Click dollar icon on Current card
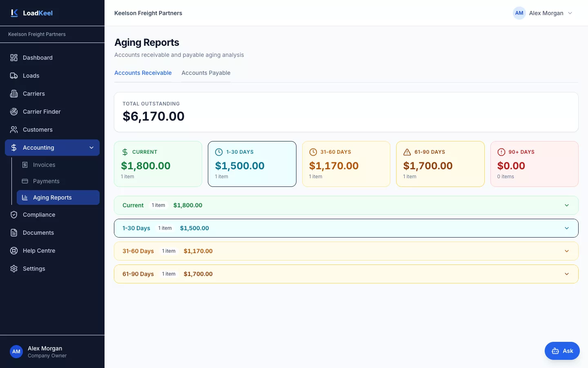Image resolution: width=588 pixels, height=368 pixels. [125, 152]
